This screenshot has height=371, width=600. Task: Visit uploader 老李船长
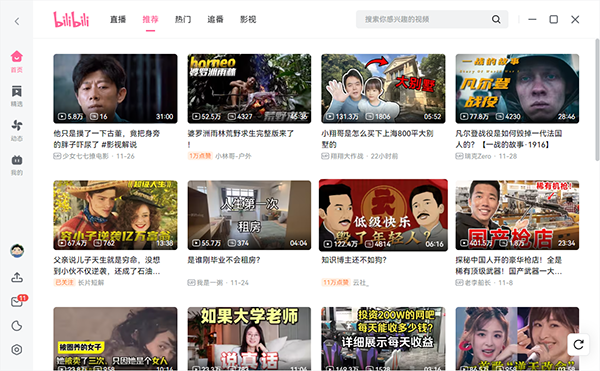click(478, 283)
